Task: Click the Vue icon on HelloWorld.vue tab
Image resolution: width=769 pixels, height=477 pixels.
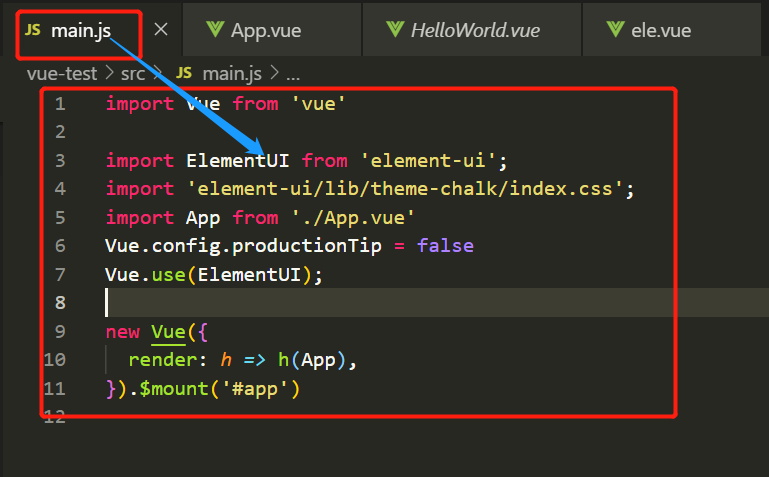Action: pyautogui.click(x=395, y=30)
